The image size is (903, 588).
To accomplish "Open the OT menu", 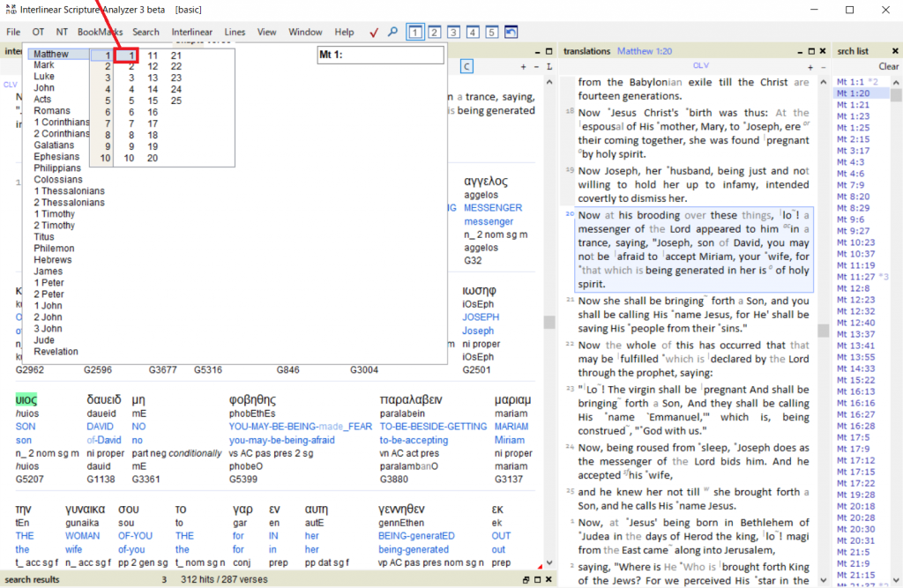I will point(38,33).
